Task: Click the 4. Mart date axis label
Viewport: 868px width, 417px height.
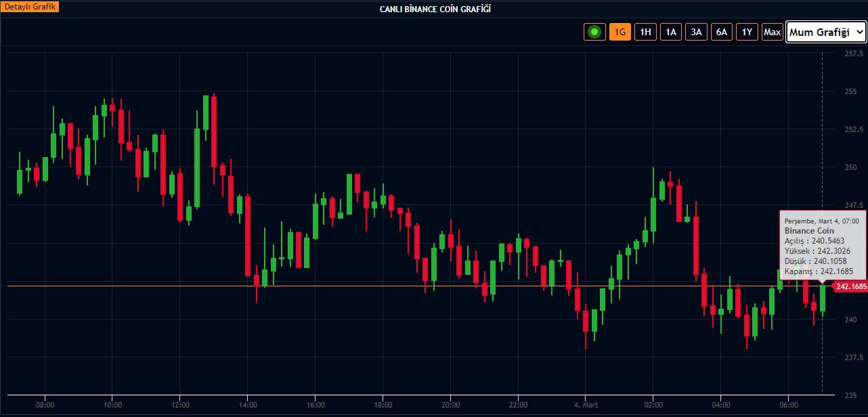Action: tap(586, 405)
